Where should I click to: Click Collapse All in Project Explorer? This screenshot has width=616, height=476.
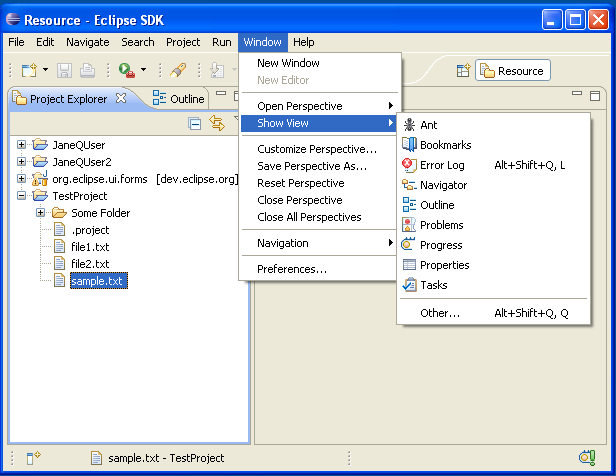pos(195,123)
